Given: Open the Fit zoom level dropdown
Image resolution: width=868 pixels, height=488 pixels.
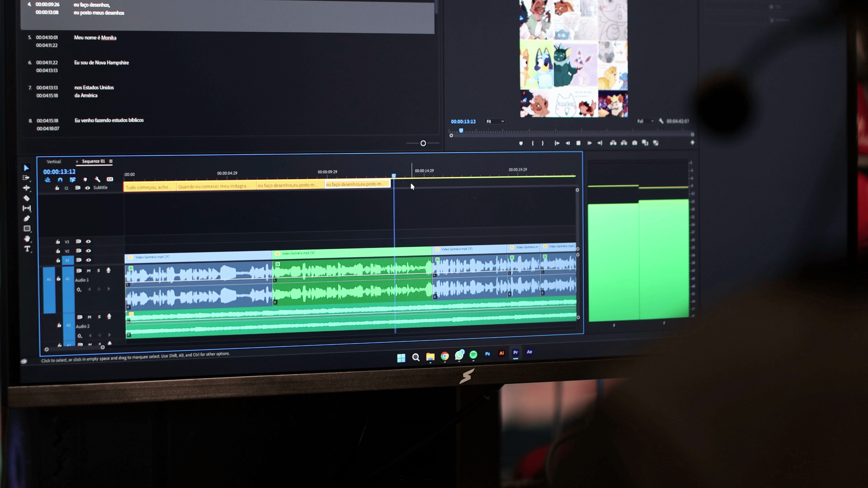Looking at the screenshot, I should tap(495, 121).
